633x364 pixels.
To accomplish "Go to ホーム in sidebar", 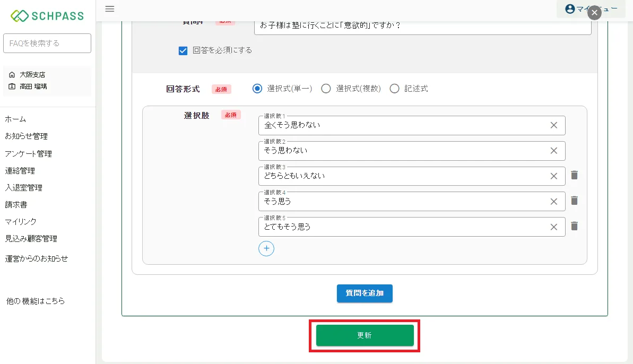I will coord(15,119).
